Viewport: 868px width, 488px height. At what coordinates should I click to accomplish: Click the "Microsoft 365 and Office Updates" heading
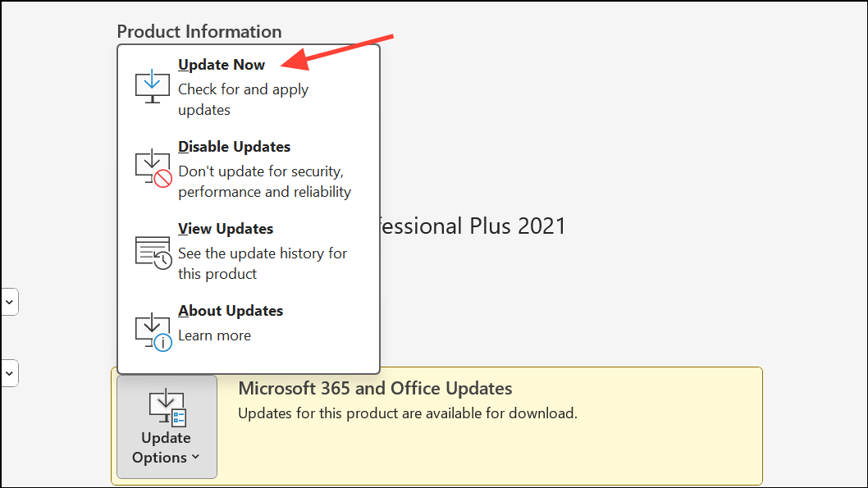click(x=375, y=389)
